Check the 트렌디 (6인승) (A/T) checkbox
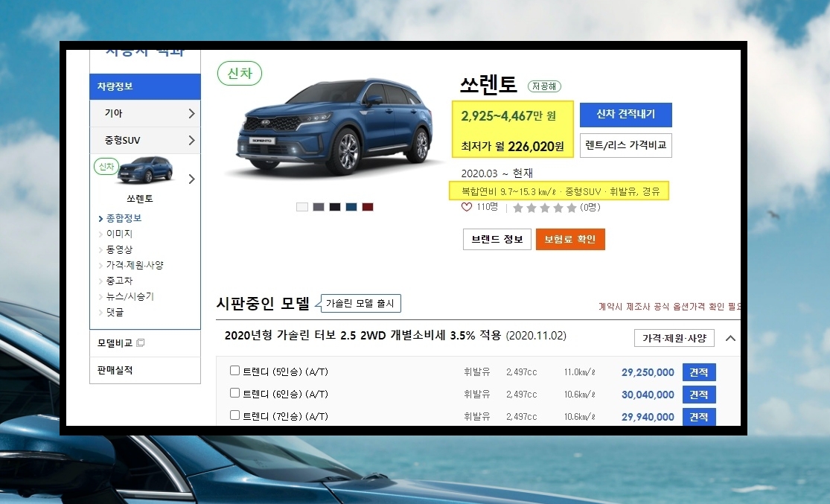Viewport: 830px width, 504px height. (x=234, y=393)
